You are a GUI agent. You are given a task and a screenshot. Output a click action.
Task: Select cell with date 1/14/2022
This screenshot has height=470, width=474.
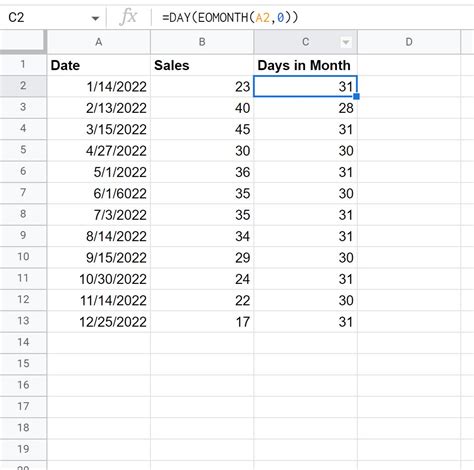point(99,87)
